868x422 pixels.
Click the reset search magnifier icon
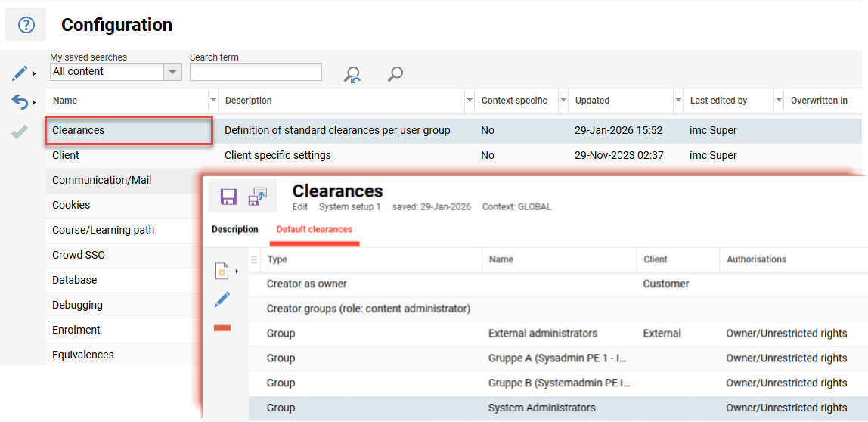pyautogui.click(x=352, y=74)
